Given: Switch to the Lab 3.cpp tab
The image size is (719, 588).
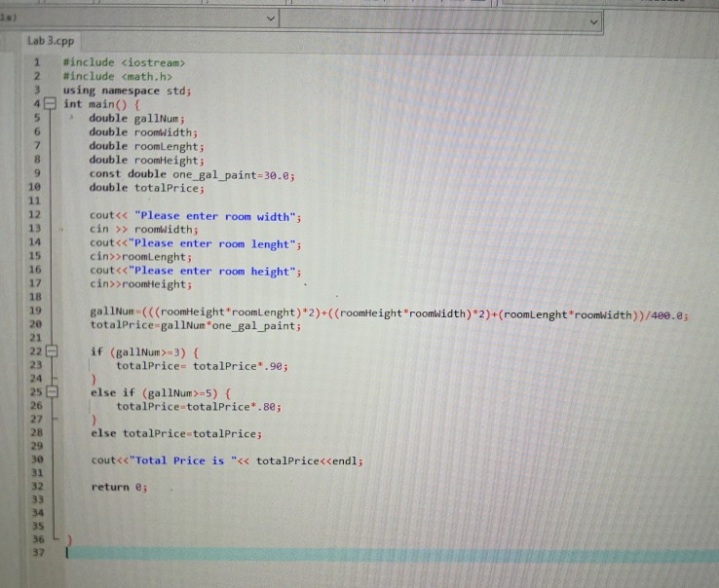Looking at the screenshot, I should pyautogui.click(x=51, y=41).
